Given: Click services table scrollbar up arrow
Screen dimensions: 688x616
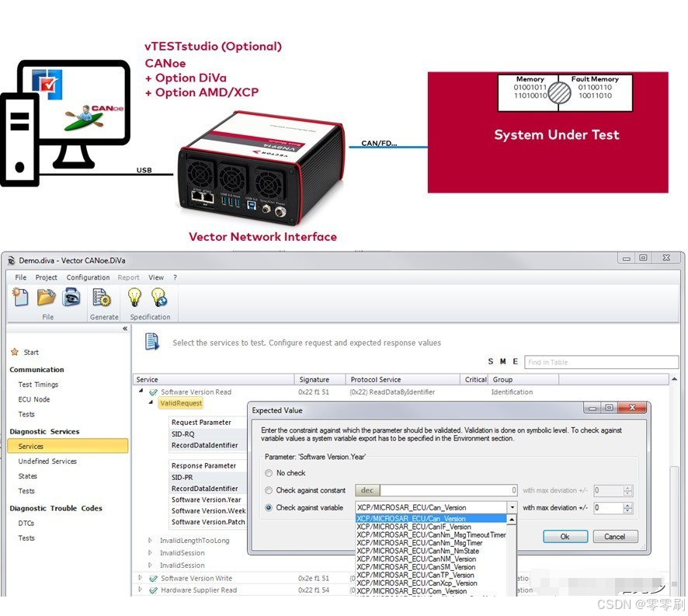Looking at the screenshot, I should point(674,379).
